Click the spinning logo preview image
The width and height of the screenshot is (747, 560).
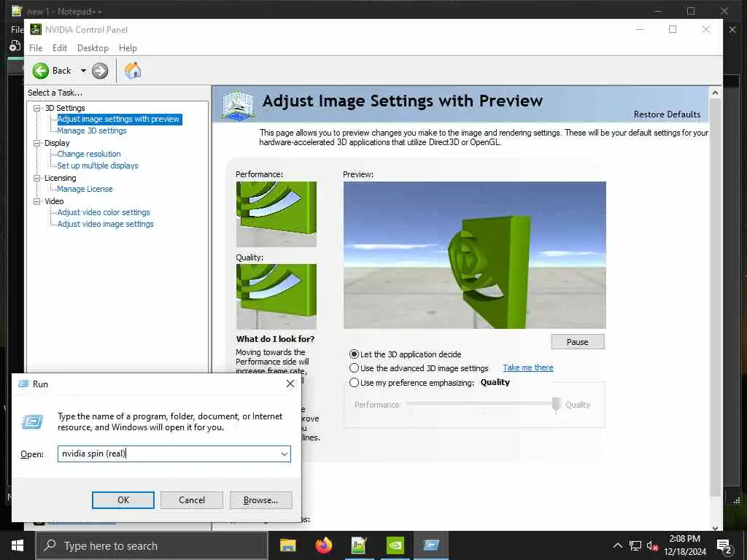coord(474,255)
